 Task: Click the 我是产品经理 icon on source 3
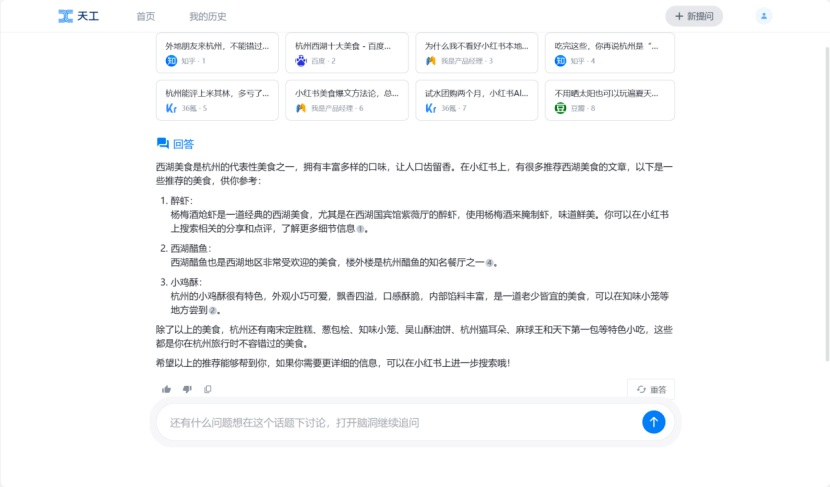coord(431,61)
